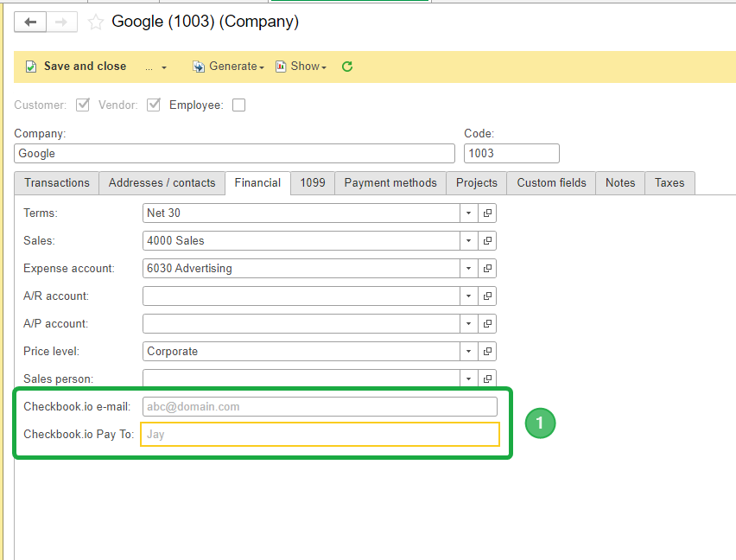The width and height of the screenshot is (736, 560).
Task: Open the Expense account record icon
Action: tap(487, 269)
